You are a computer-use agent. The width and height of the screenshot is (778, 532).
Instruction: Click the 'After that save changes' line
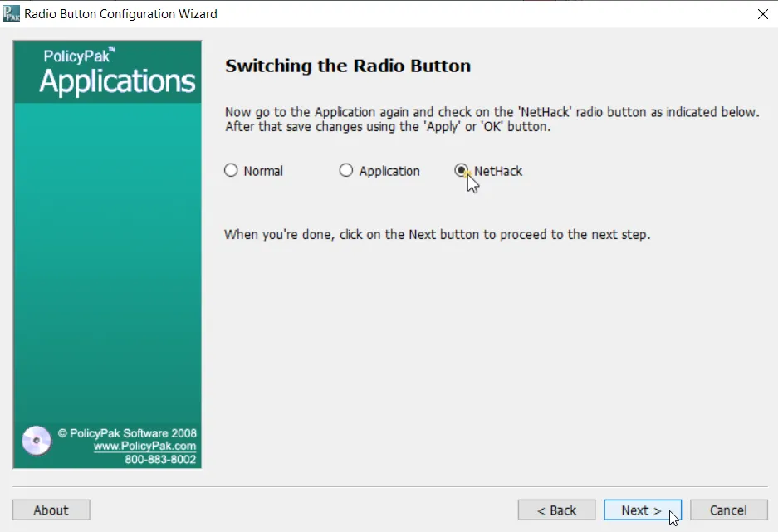point(388,127)
